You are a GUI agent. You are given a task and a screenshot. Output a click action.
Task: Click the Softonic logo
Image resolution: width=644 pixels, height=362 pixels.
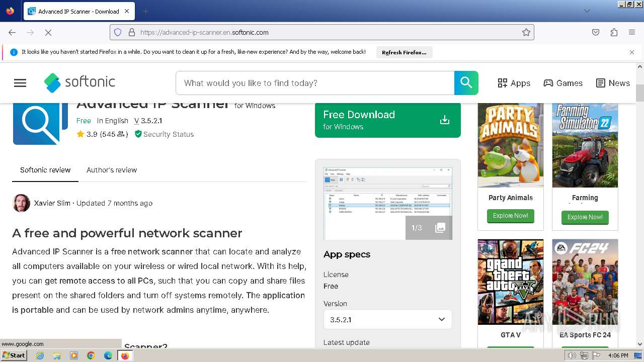pyautogui.click(x=79, y=82)
